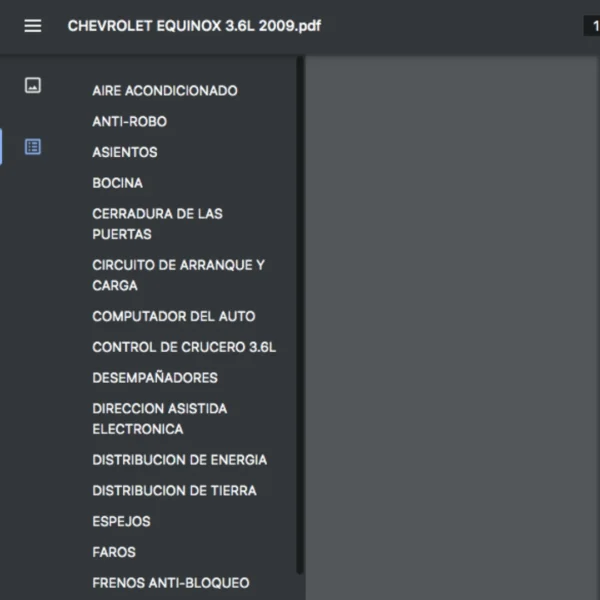Open the DISTRIBUCION DE ENERGIA bookmark
Screen dimensions: 600x600
(180, 460)
